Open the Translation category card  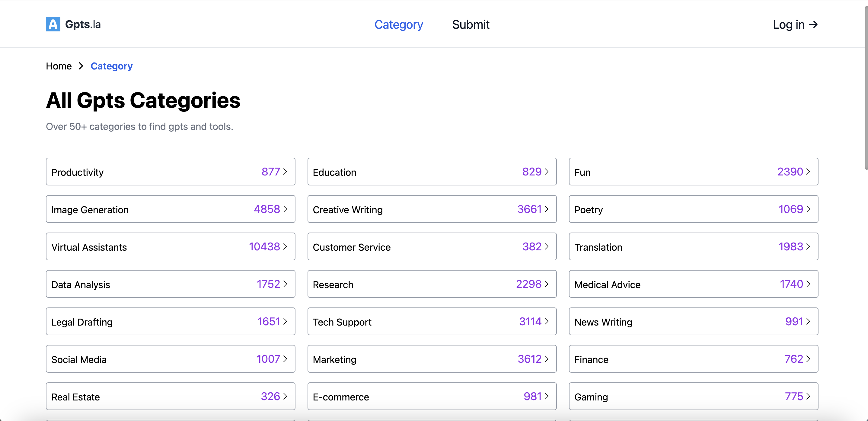coord(693,246)
